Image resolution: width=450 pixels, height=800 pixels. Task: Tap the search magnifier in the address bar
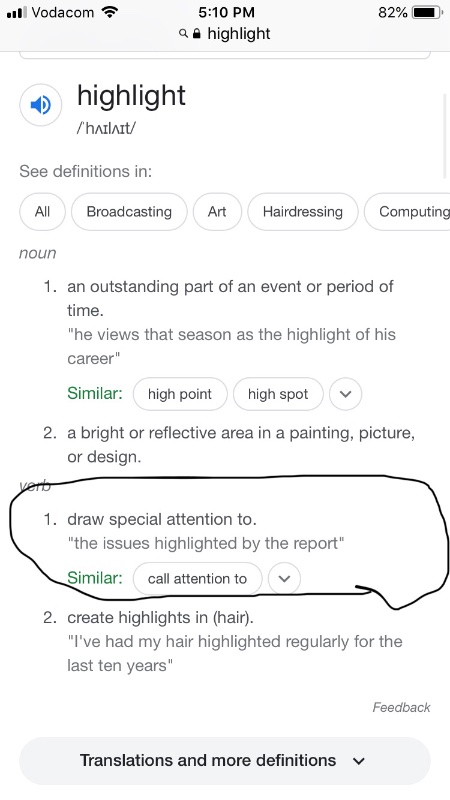click(183, 34)
